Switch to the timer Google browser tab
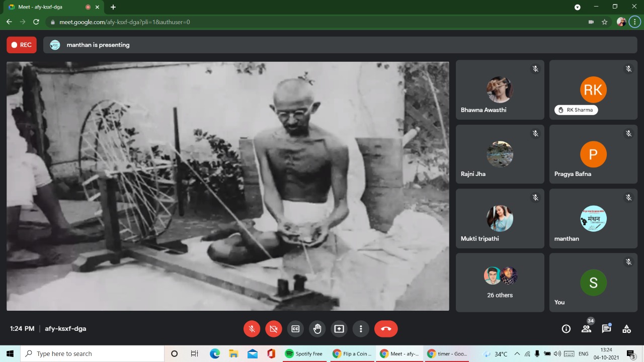The width and height of the screenshot is (644, 362). coord(446,353)
